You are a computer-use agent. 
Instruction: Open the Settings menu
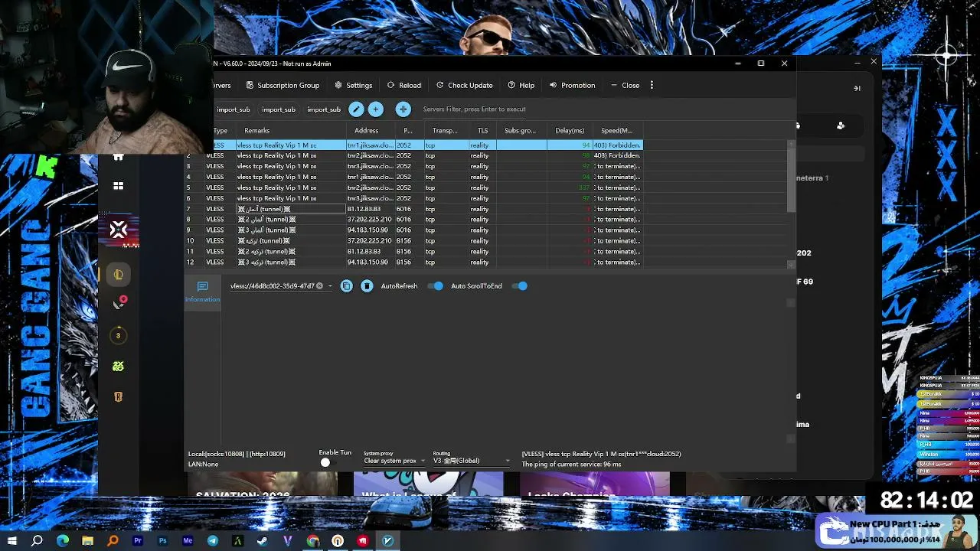[x=354, y=85]
